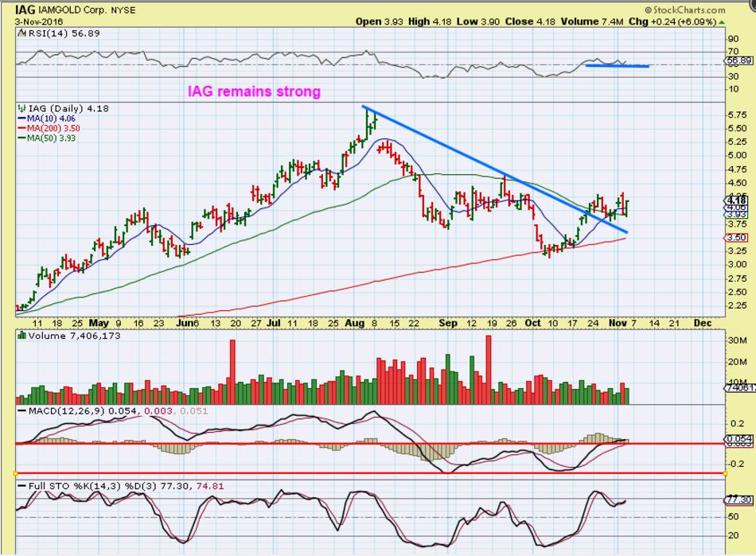
Task: Click the 3.50 red MA tag on price axis
Action: coord(737,238)
